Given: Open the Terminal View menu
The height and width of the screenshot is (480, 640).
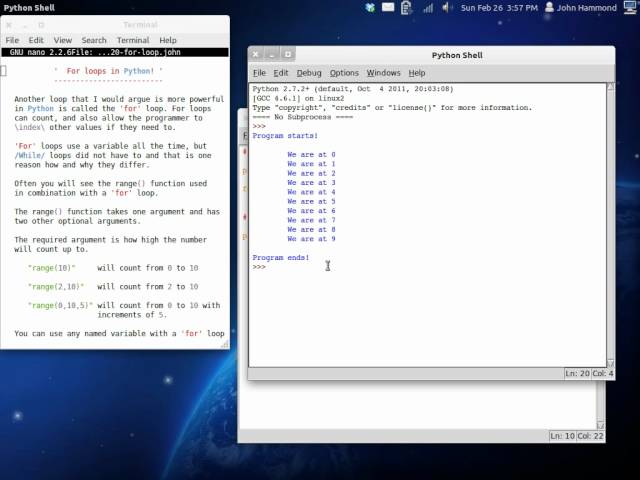Looking at the screenshot, I should pyautogui.click(x=62, y=40).
